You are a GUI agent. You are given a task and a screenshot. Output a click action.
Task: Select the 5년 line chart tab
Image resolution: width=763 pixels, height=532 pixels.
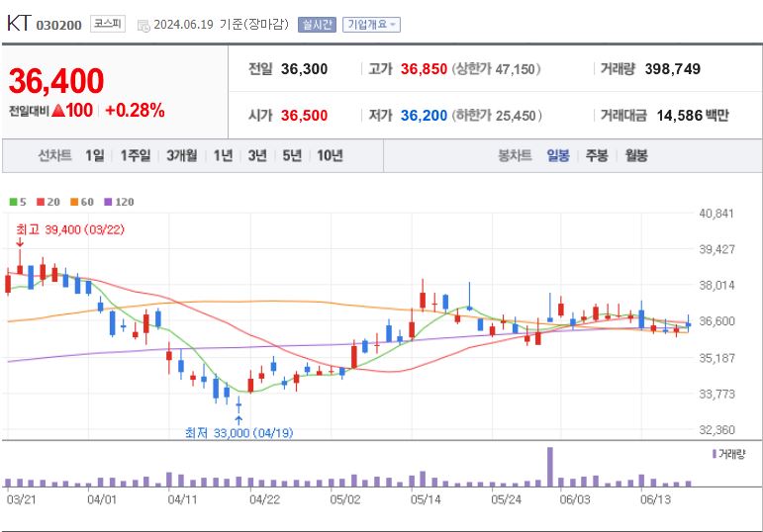(292, 155)
